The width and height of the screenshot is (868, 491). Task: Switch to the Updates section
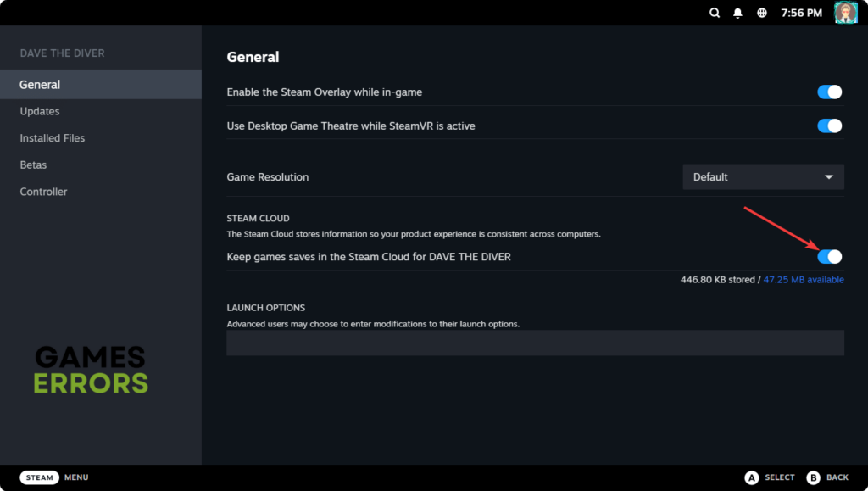tap(40, 111)
